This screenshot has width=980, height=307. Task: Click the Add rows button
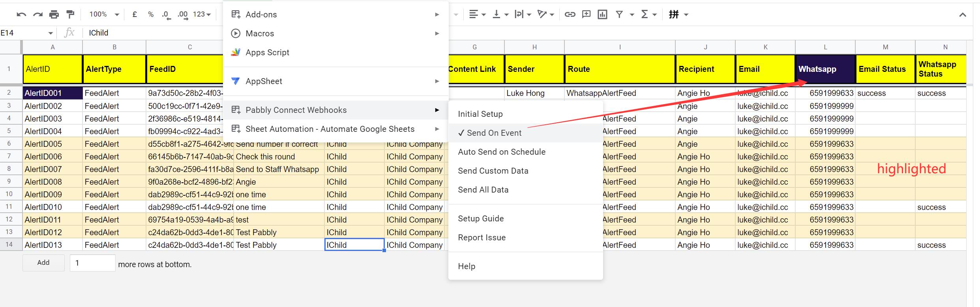pyautogui.click(x=43, y=263)
